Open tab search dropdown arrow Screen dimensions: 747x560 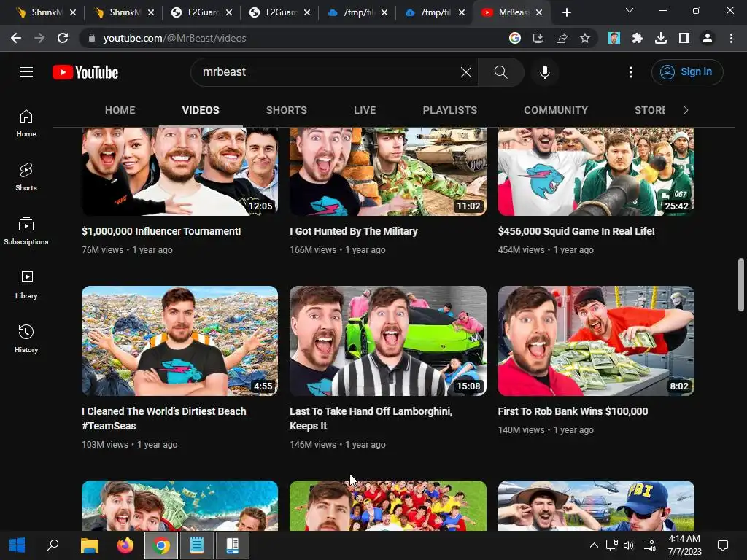630,10
